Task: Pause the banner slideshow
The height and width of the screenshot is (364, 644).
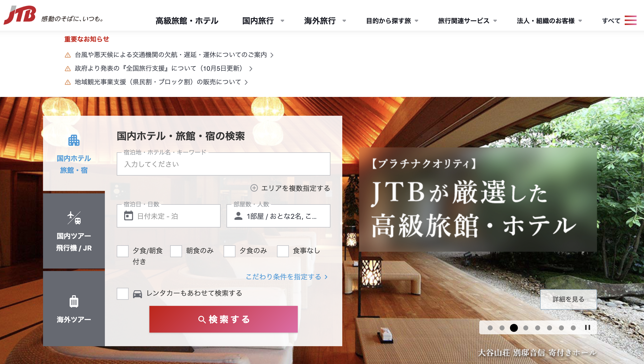Action: 588,327
